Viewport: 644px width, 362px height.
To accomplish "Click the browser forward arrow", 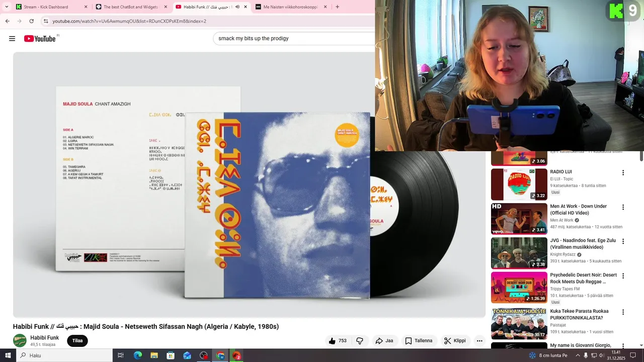I will pyautogui.click(x=19, y=21).
